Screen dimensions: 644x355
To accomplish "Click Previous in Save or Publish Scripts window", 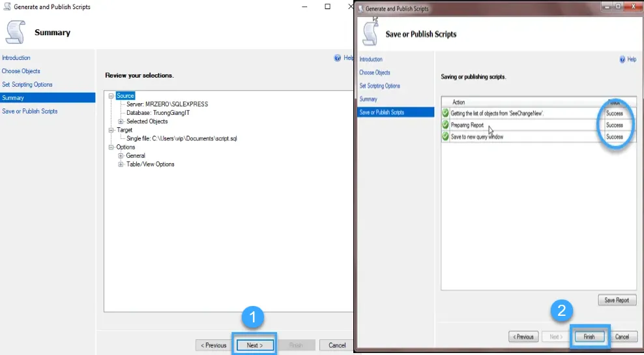I will click(523, 337).
